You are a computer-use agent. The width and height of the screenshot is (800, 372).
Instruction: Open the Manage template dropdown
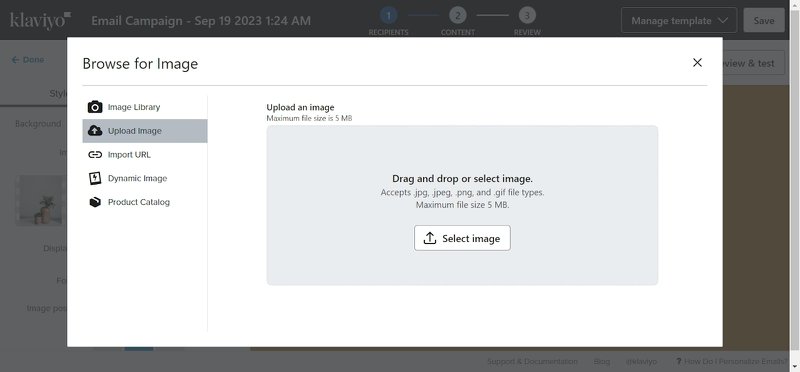(679, 20)
